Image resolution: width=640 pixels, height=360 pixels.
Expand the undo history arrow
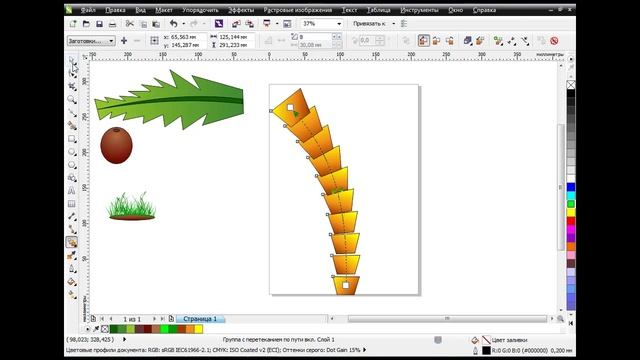point(184,24)
